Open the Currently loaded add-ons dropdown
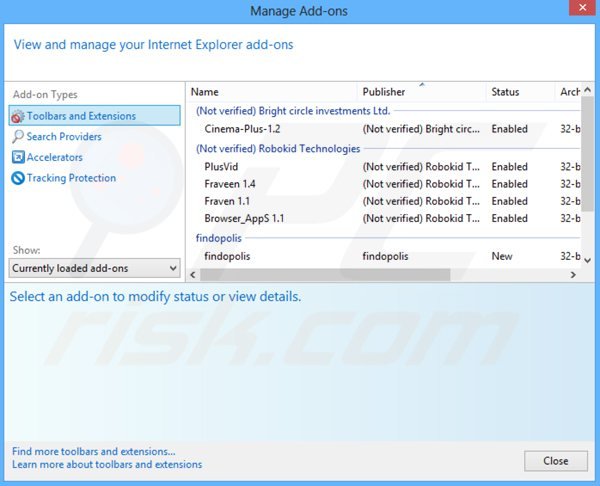The image size is (600, 486). (x=95, y=268)
